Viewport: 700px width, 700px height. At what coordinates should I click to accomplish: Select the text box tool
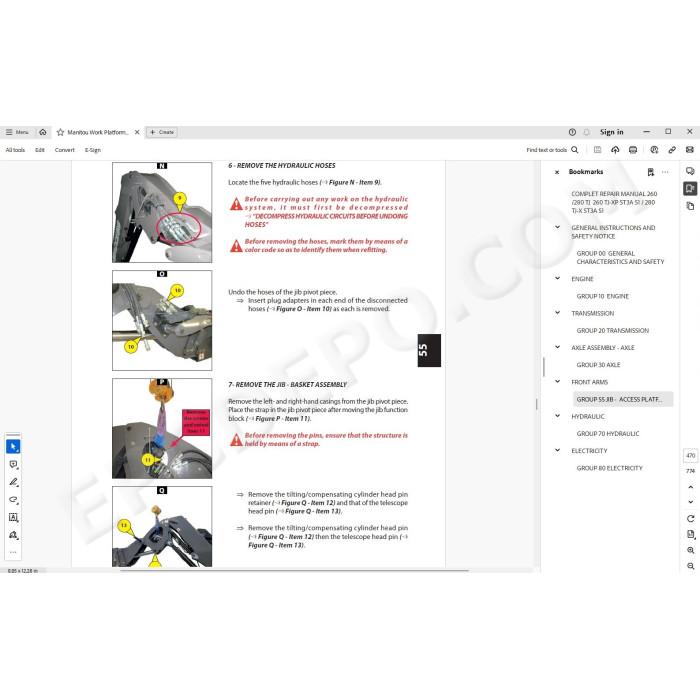click(x=13, y=517)
